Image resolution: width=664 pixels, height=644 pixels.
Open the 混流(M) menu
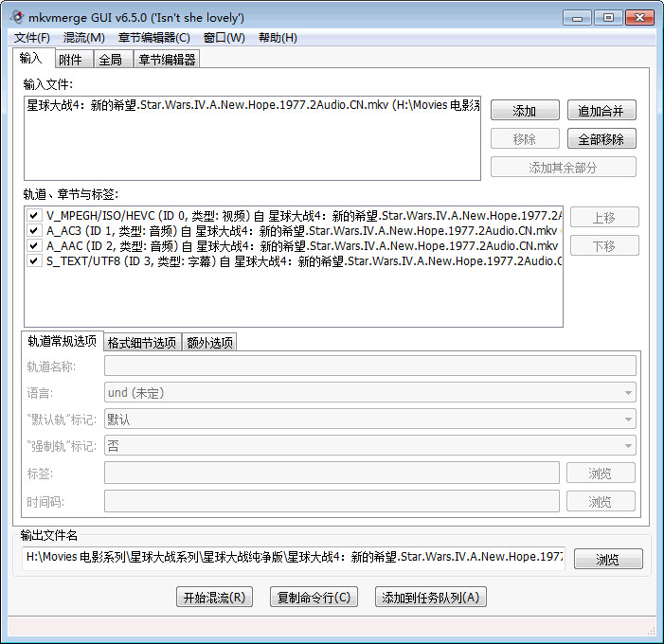coord(83,38)
